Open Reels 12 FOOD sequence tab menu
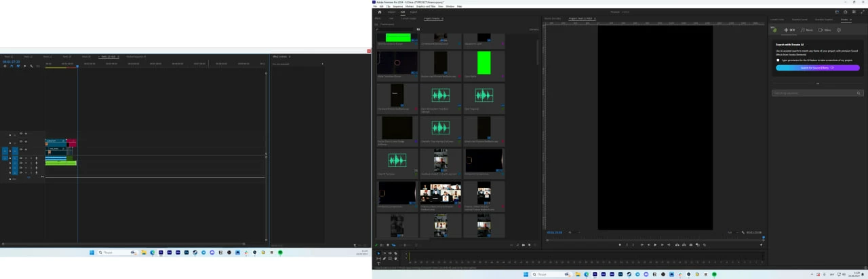This screenshot has height=279, width=868. pos(117,56)
